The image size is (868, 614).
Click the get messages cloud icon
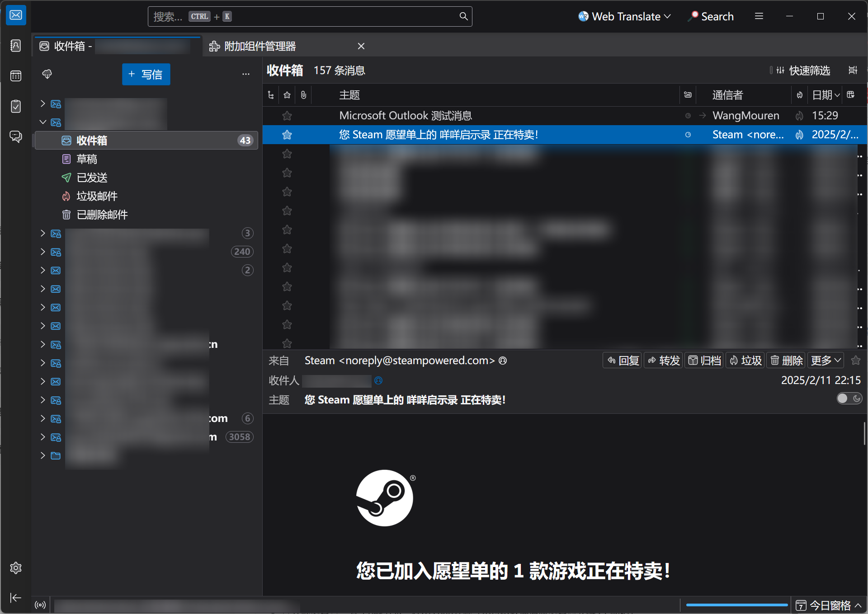pyautogui.click(x=47, y=74)
